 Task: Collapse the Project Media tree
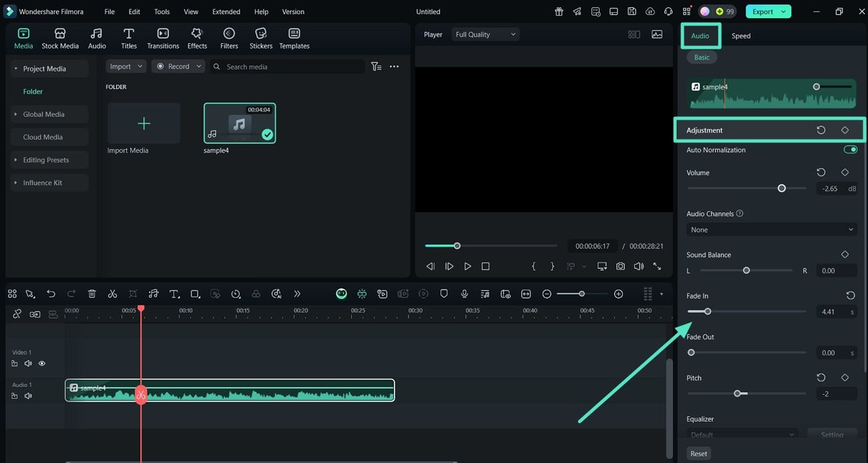(15, 69)
